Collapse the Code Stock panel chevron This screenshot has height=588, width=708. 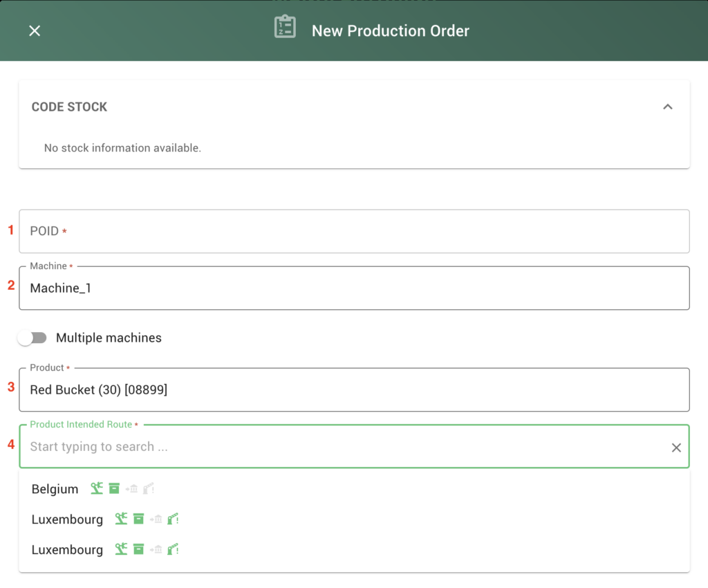667,107
